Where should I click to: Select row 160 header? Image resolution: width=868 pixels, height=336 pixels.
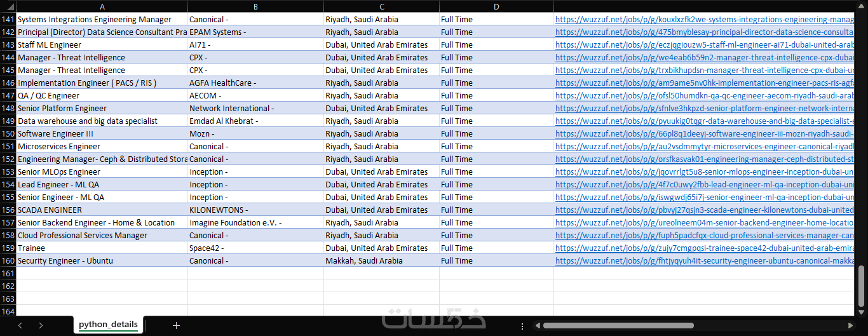coord(8,260)
